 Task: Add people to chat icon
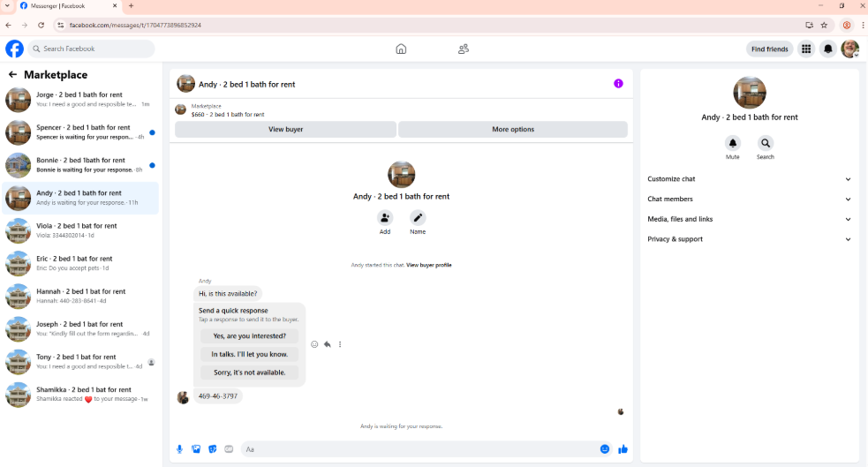(x=385, y=217)
